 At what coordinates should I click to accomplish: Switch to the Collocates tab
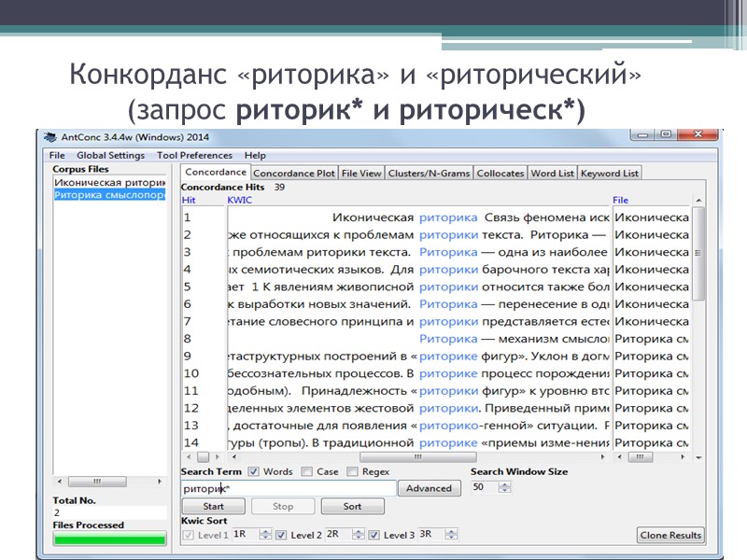click(500, 174)
